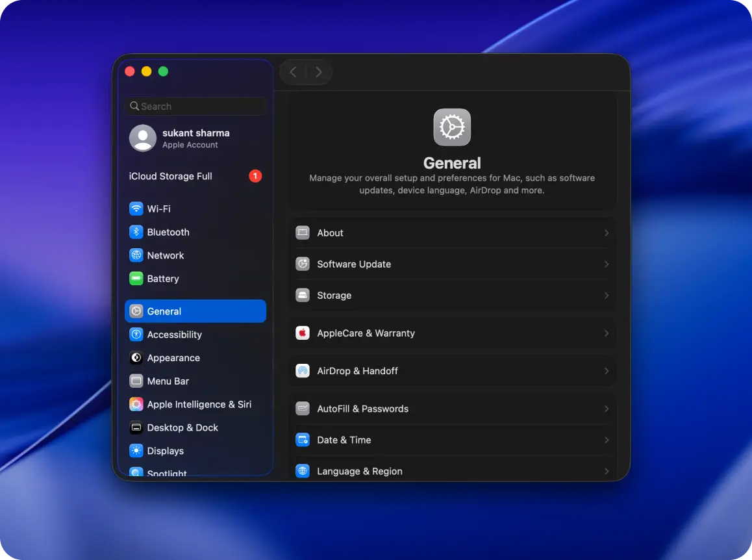Click the Date & Time icon
752x560 pixels.
(x=303, y=440)
